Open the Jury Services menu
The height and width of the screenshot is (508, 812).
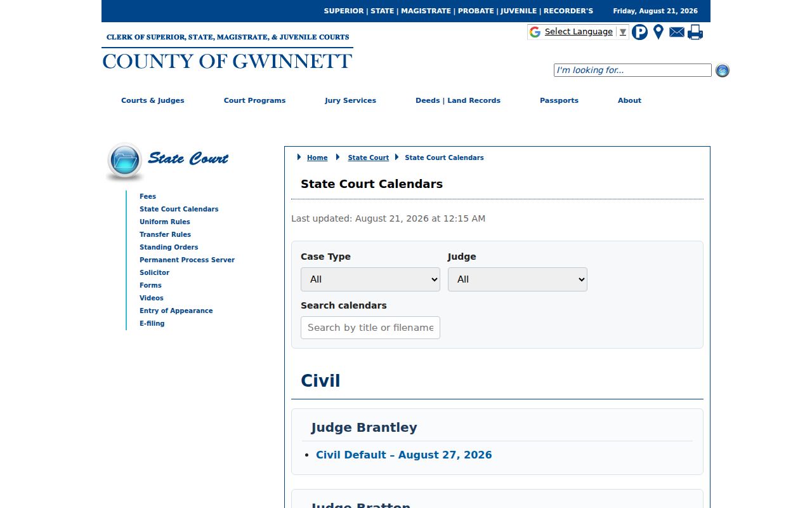tap(350, 100)
